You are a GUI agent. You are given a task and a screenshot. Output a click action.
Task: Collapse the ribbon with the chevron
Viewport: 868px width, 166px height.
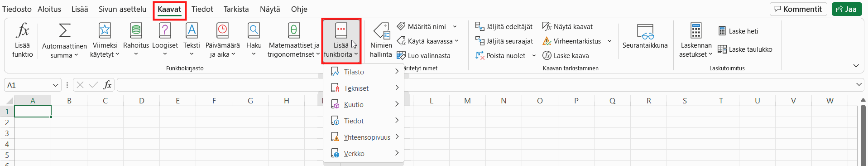[856, 66]
